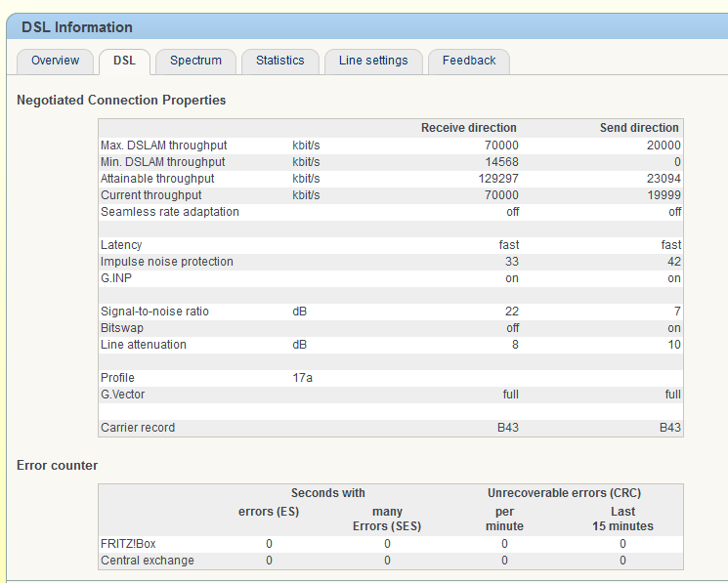This screenshot has height=583, width=728.
Task: Click the Receive direction column header
Action: coord(468,128)
